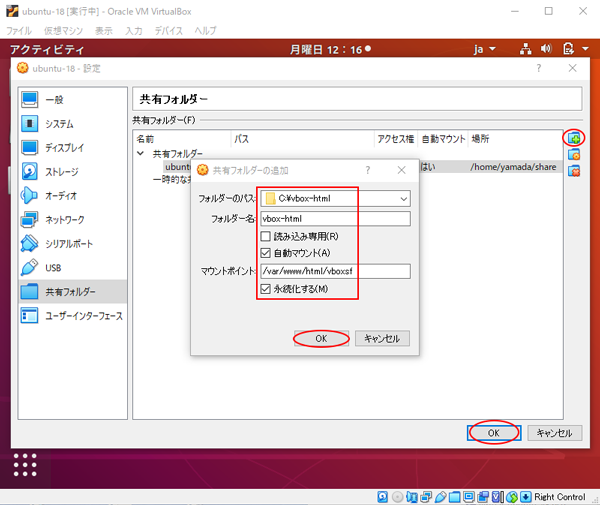Click キャンセル in the add shared folder dialog

382,339
